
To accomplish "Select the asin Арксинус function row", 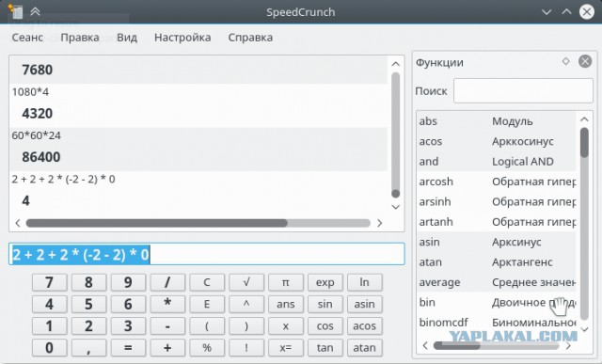I will 497,242.
